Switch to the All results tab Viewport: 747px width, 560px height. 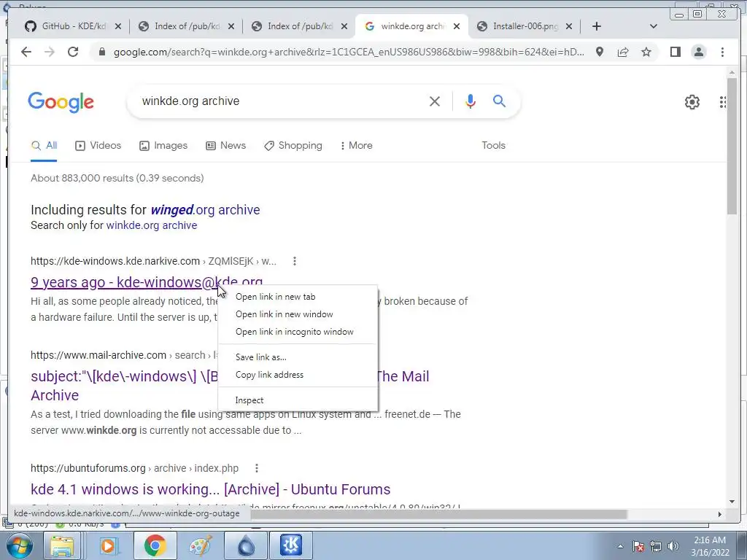(x=44, y=146)
